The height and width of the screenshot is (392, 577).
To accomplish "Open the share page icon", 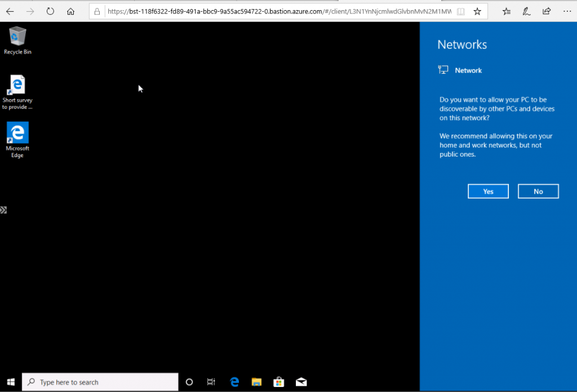I will [546, 11].
